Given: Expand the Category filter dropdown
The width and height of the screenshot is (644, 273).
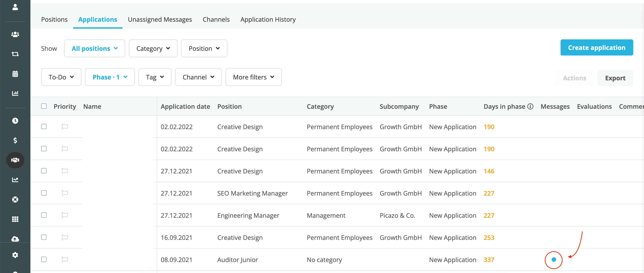Looking at the screenshot, I should point(153,48).
